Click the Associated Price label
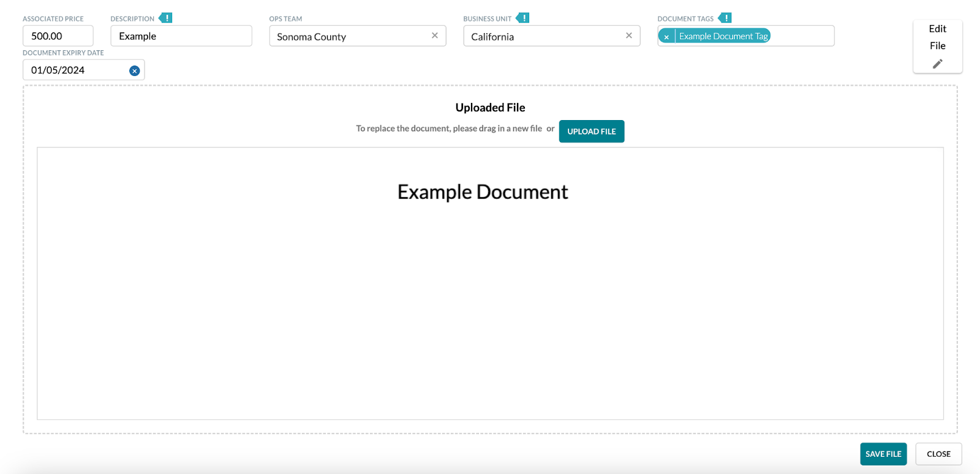 coord(53,19)
